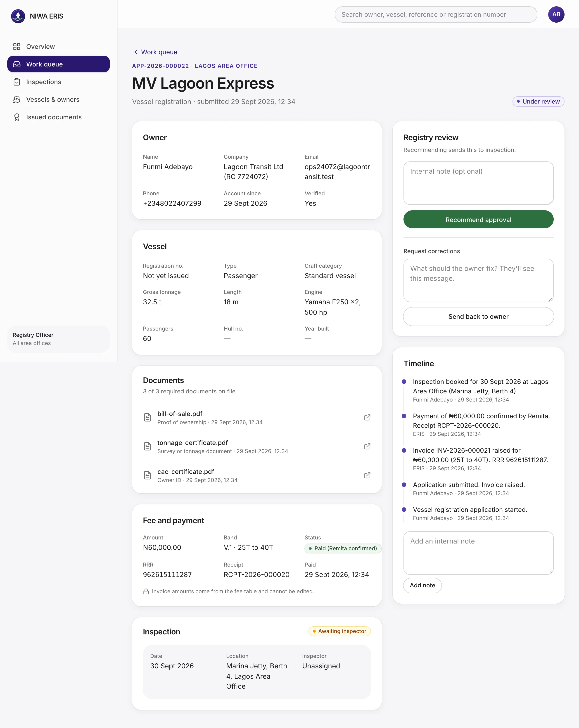Open tonnage-certificate.pdf external link icon

click(367, 446)
